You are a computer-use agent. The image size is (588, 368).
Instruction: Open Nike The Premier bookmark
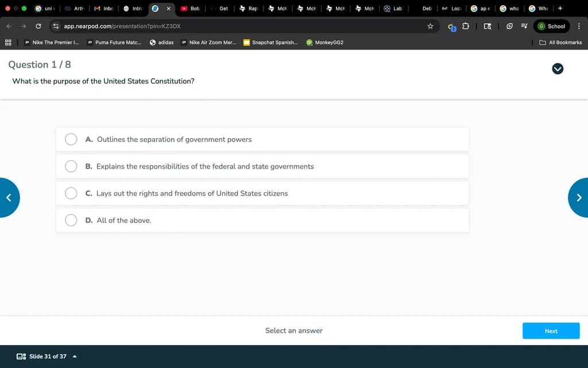[52, 43]
